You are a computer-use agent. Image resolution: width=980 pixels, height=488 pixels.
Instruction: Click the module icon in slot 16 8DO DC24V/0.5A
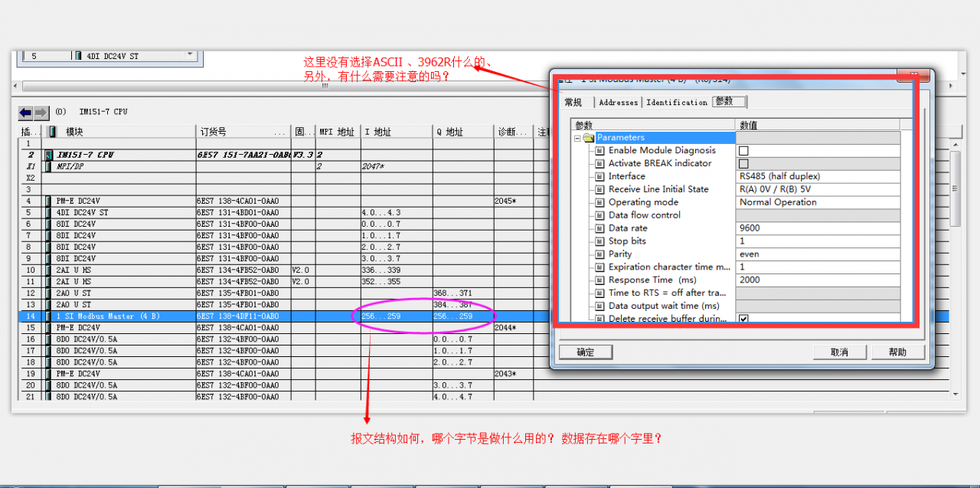[x=48, y=339]
